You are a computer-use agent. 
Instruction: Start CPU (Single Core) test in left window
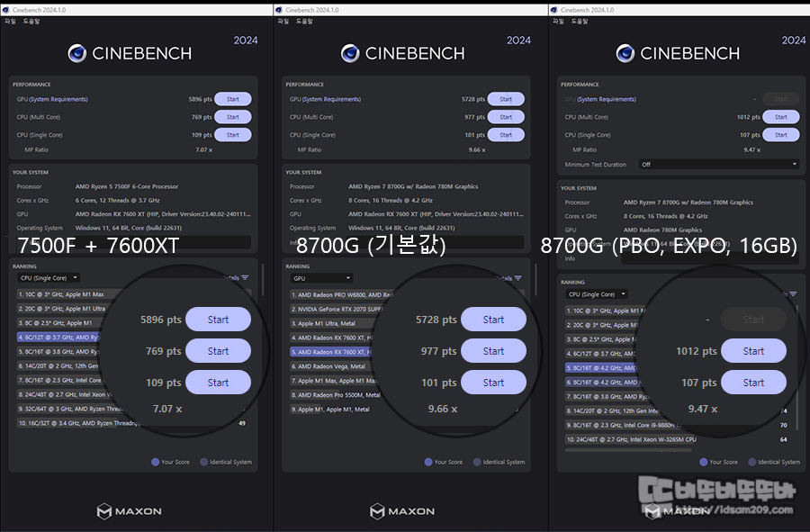(x=233, y=135)
